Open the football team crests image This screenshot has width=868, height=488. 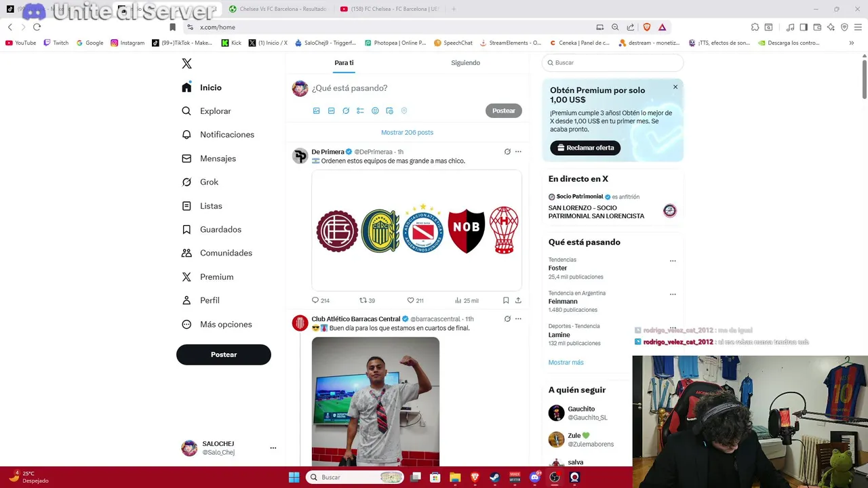416,230
